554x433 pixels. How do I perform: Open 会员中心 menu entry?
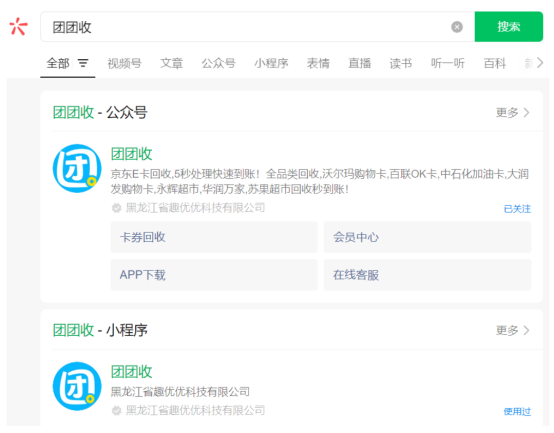(428, 237)
